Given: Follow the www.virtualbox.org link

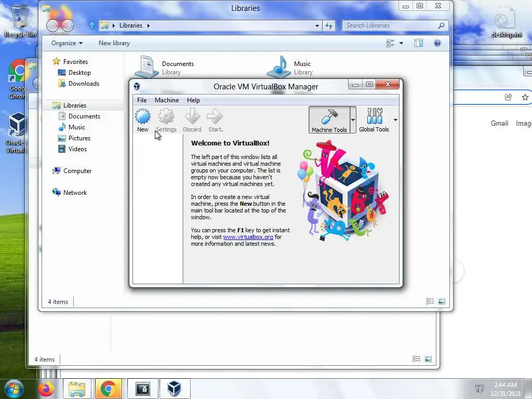Looking at the screenshot, I should click(x=248, y=237).
